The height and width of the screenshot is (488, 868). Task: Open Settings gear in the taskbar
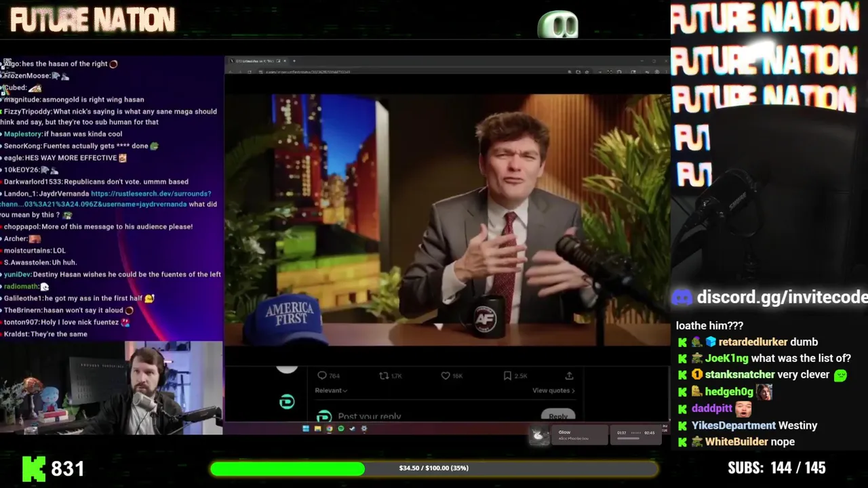364,428
